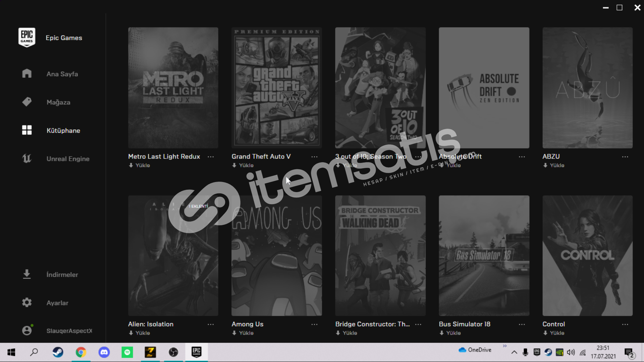This screenshot has width=644, height=362.
Task: Open taskbar search magnifier
Action: tap(34, 352)
